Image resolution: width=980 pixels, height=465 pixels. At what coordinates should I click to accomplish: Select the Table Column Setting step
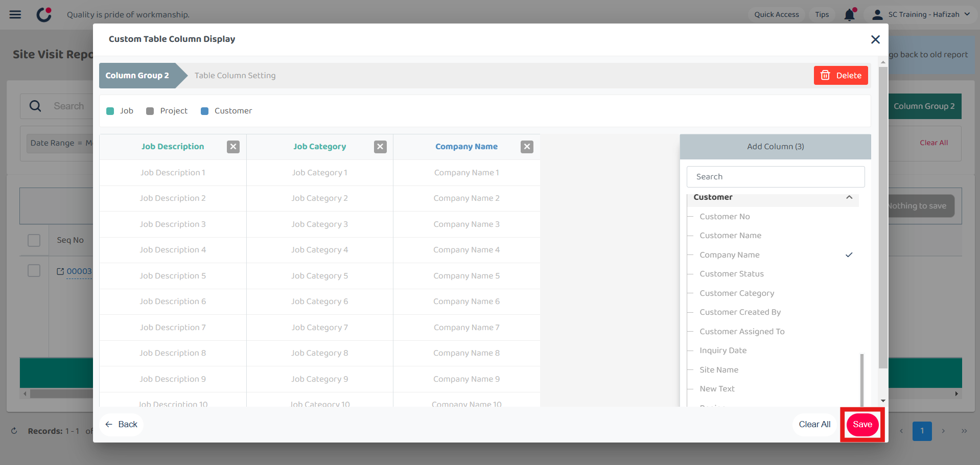(235, 76)
